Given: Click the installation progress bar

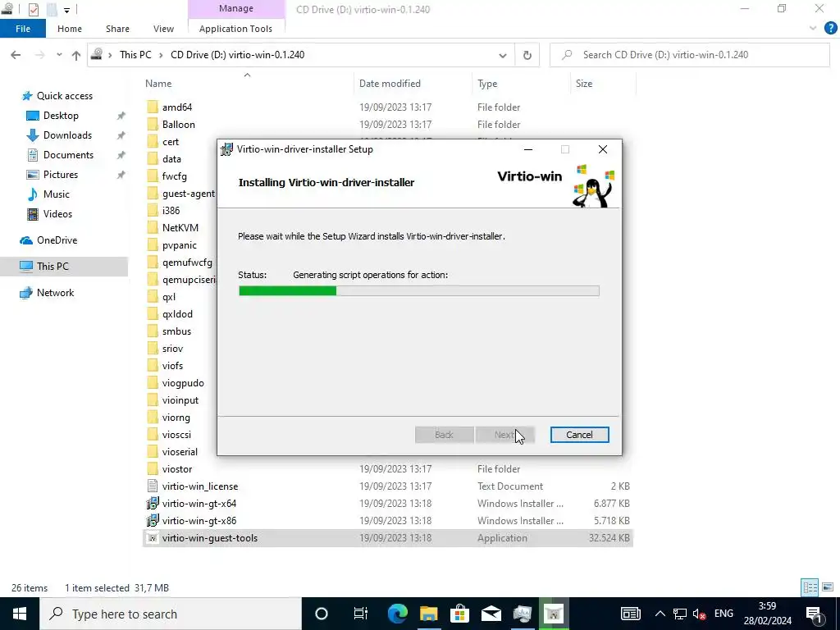Looking at the screenshot, I should (x=418, y=291).
